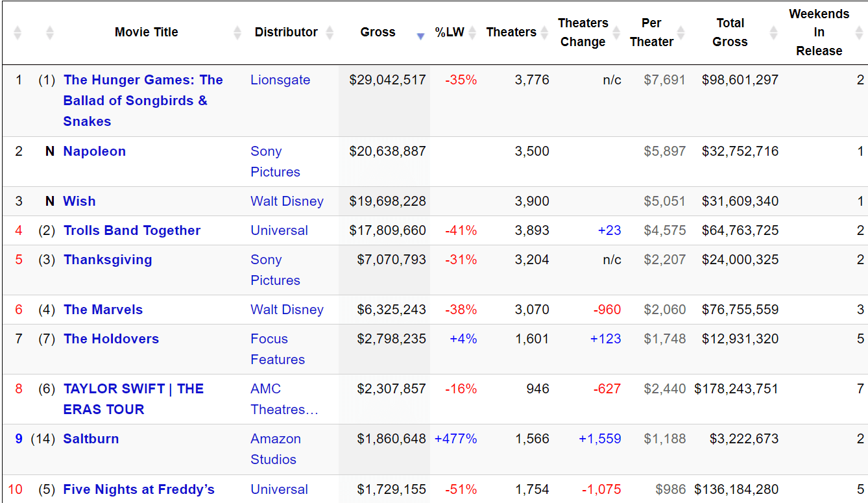The image size is (868, 503).
Task: Select the -35% change cell
Action: [461, 80]
